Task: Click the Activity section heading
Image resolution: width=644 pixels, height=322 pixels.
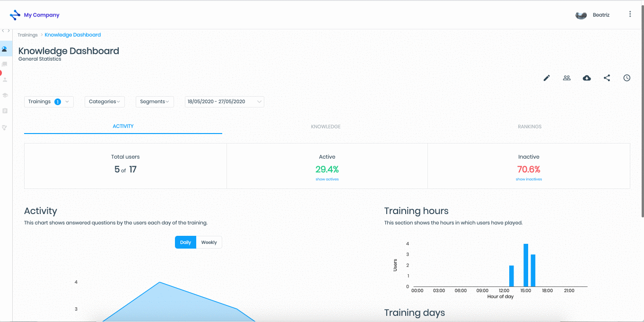Action: [x=41, y=211]
